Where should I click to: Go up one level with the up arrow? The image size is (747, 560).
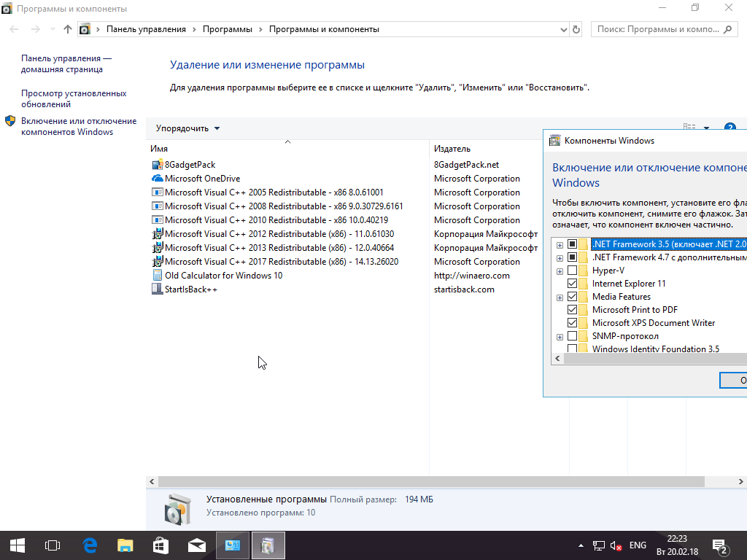pos(68,29)
